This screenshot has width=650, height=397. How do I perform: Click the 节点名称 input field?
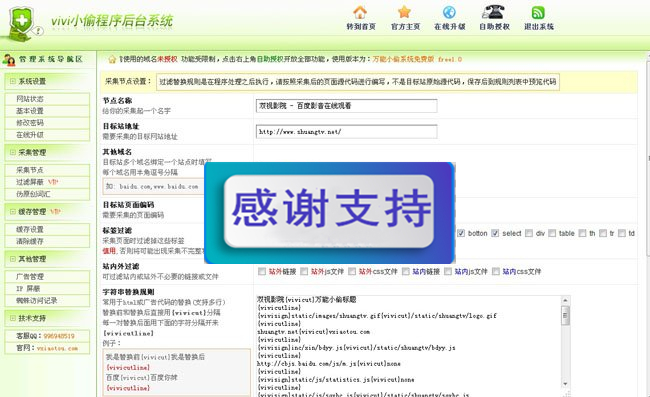pos(347,106)
